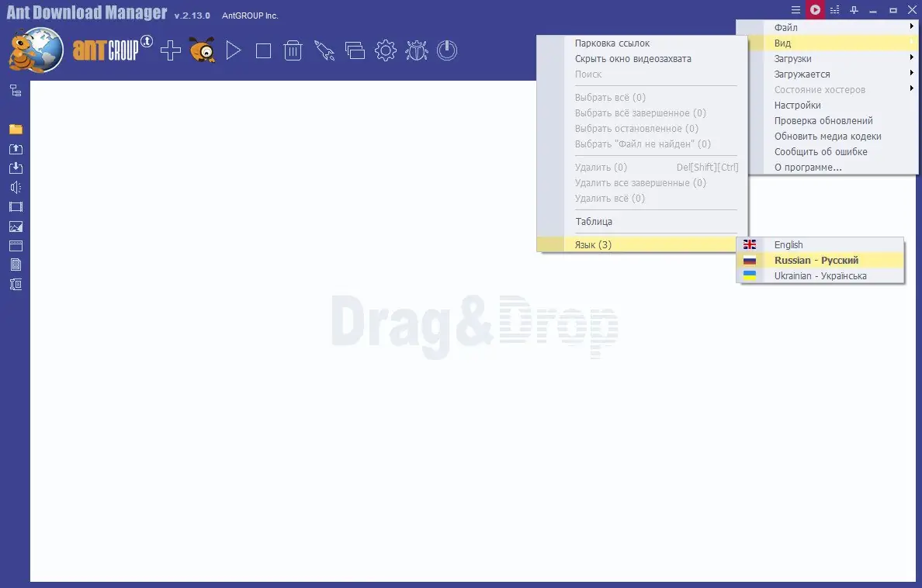Open settings via gear icon
This screenshot has height=588, width=922.
tap(386, 50)
